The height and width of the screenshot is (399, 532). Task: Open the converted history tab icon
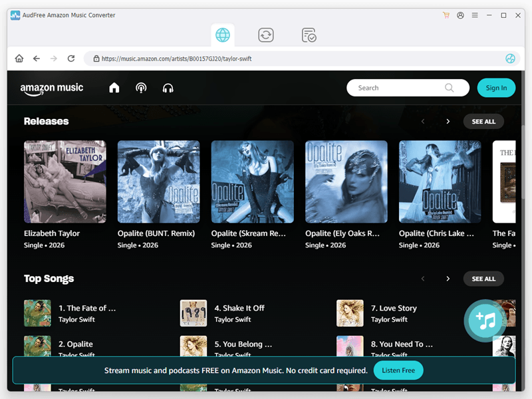pyautogui.click(x=309, y=35)
